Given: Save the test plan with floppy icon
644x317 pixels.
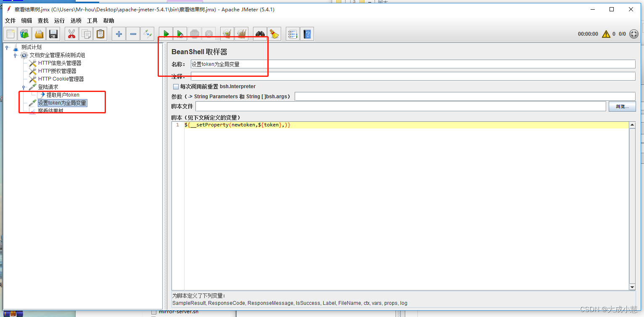Looking at the screenshot, I should click(53, 34).
